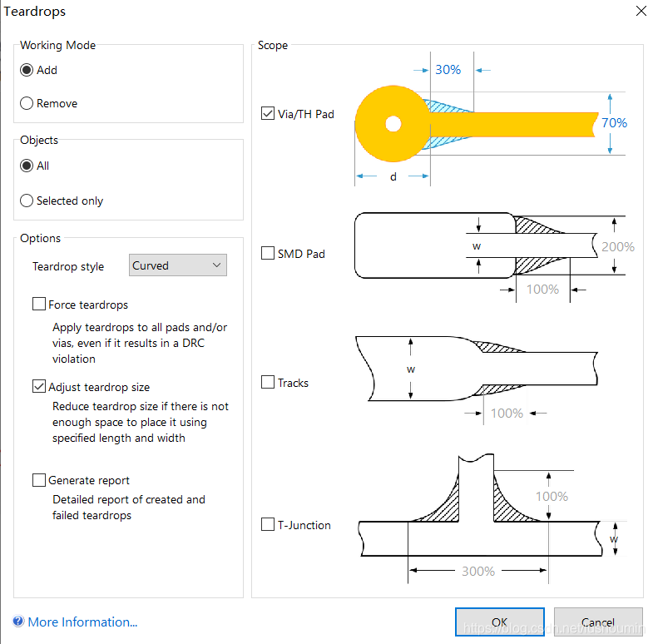Select the Add working mode
The width and height of the screenshot is (653, 644).
[27, 71]
